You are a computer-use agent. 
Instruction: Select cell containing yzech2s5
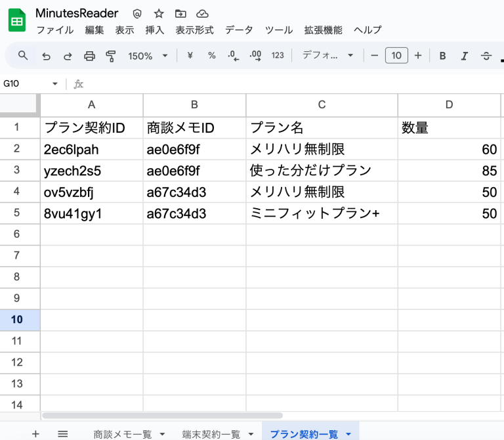[x=92, y=171]
